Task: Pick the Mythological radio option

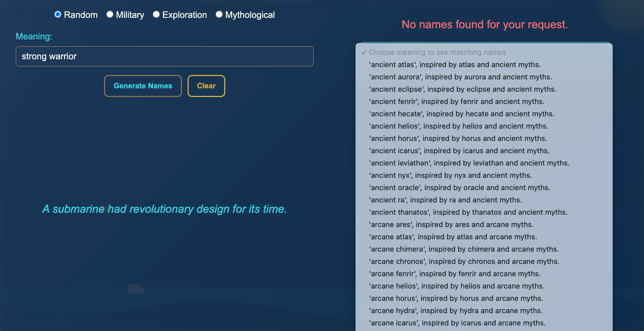Action: pos(219,15)
